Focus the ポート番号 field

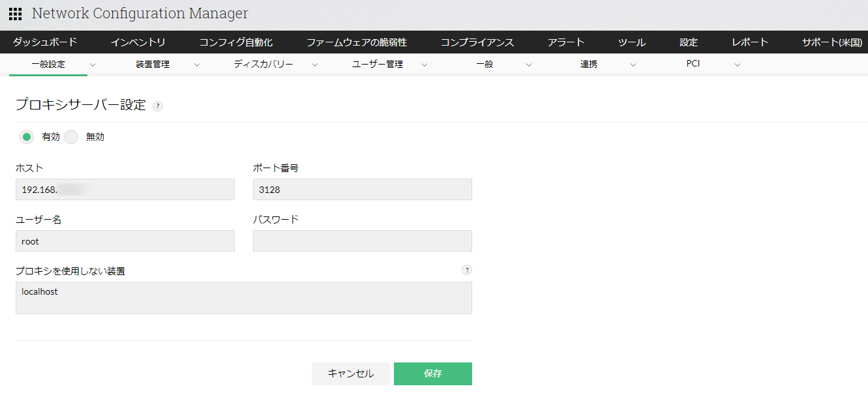click(x=362, y=190)
